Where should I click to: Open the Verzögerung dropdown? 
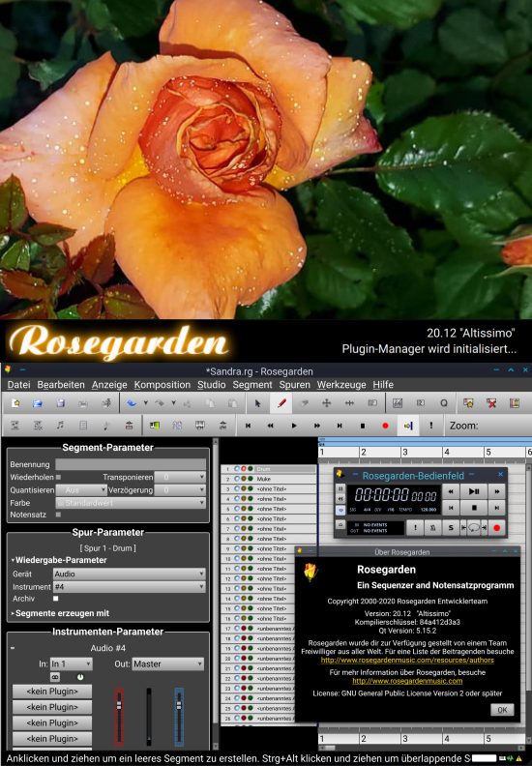tap(180, 489)
